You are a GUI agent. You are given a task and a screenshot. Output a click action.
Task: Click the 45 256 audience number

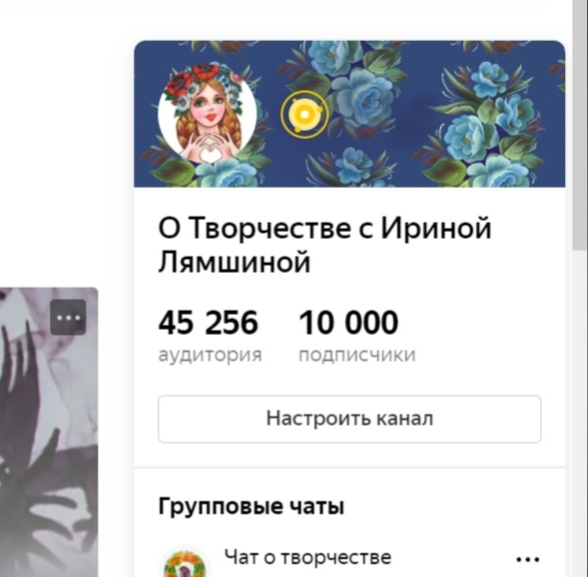click(x=208, y=322)
